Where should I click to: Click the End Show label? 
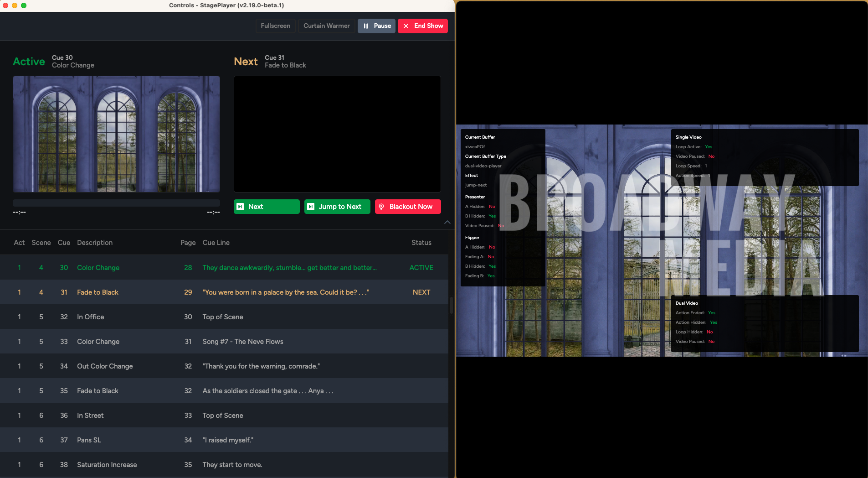click(x=429, y=26)
